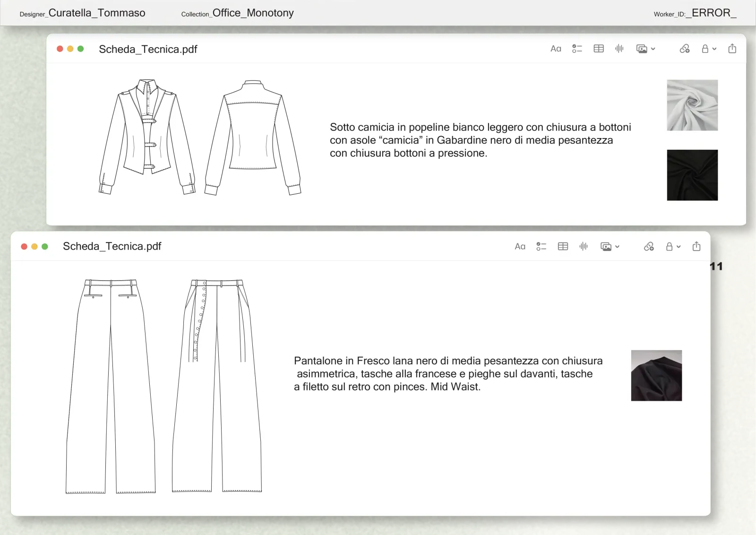Open media picker in lower Scheda_Tecnica window
This screenshot has height=535, width=756.
(x=606, y=246)
